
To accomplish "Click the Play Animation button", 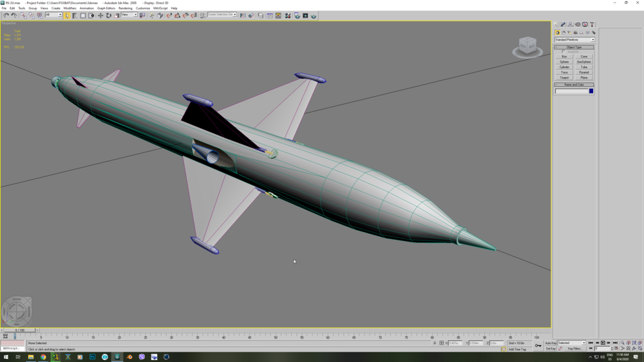I will pos(603,343).
